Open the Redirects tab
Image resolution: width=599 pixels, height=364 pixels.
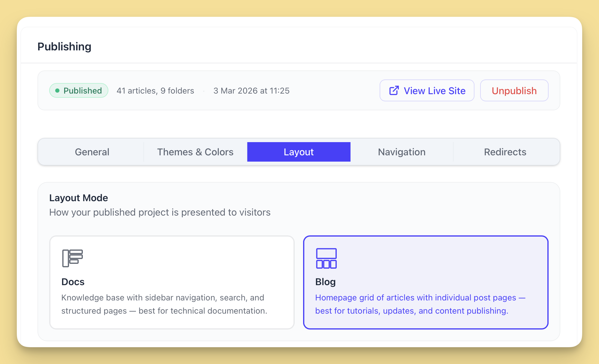click(505, 152)
